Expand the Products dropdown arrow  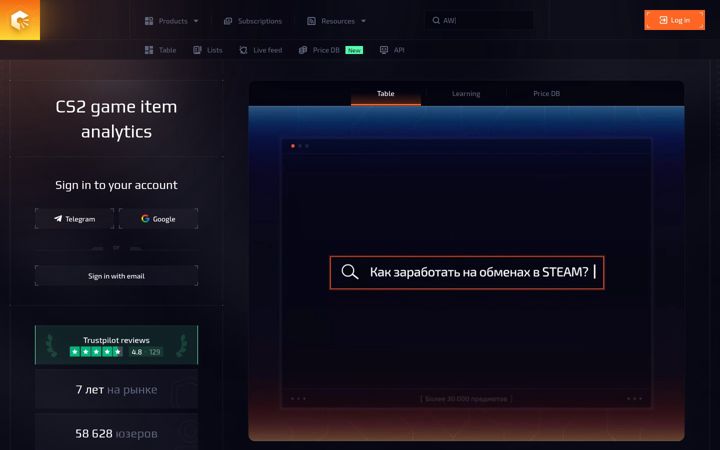[x=196, y=21]
